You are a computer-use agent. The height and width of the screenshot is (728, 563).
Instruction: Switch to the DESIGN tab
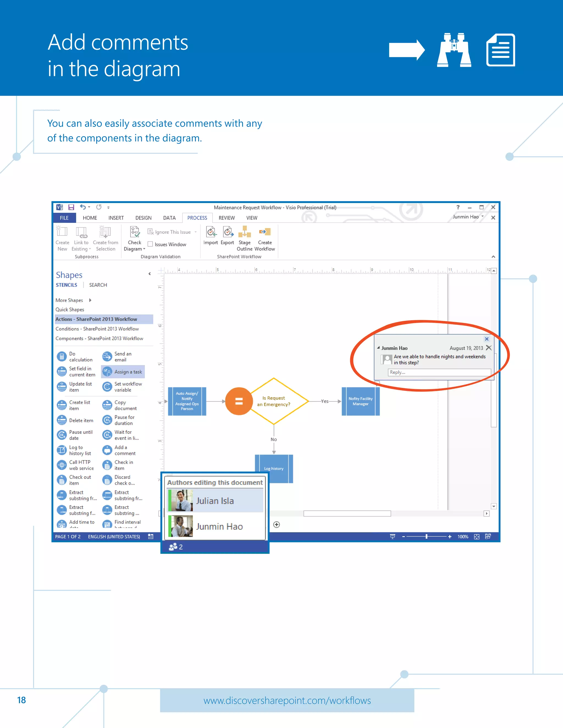143,218
